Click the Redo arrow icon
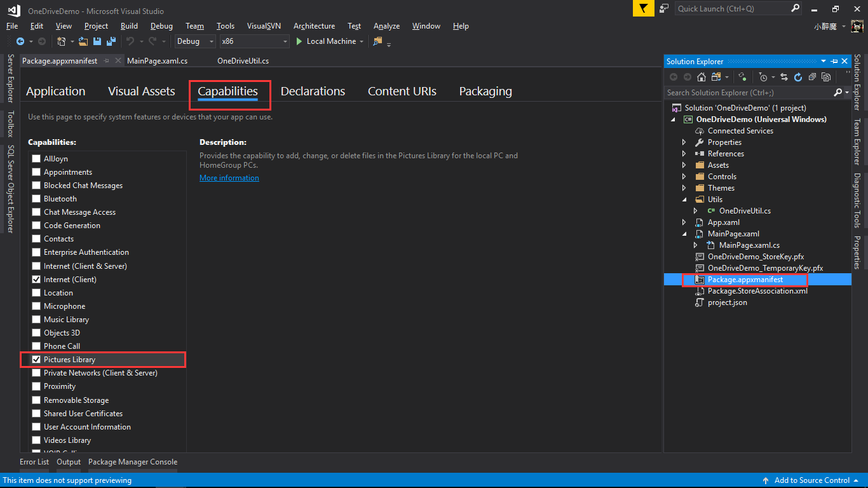Screen dimensions: 868x488 153,41
